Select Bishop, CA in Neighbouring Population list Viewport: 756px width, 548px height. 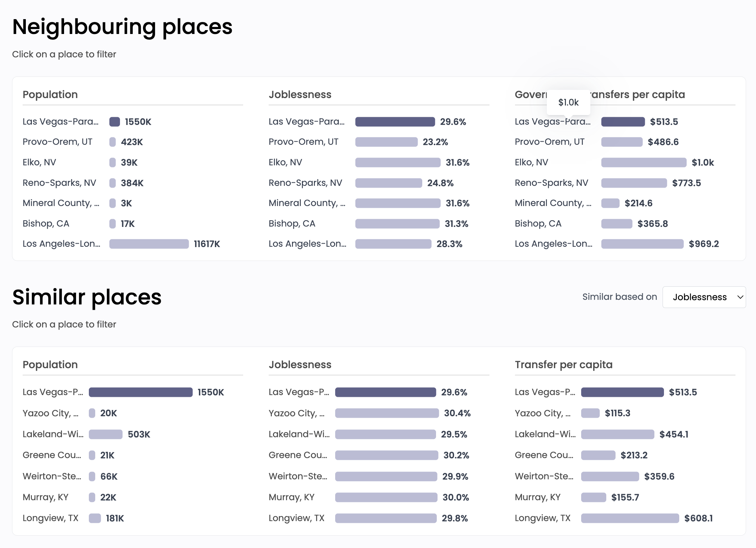[46, 224]
